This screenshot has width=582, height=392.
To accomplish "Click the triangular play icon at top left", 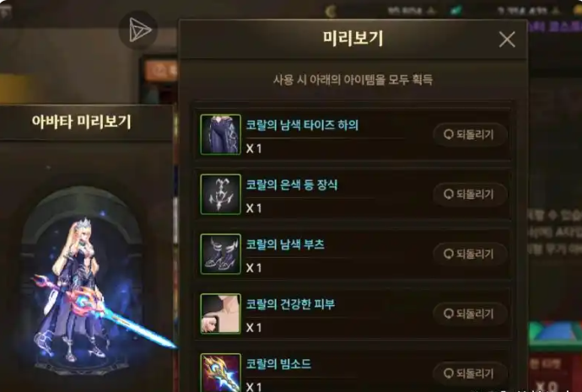I will (x=138, y=30).
